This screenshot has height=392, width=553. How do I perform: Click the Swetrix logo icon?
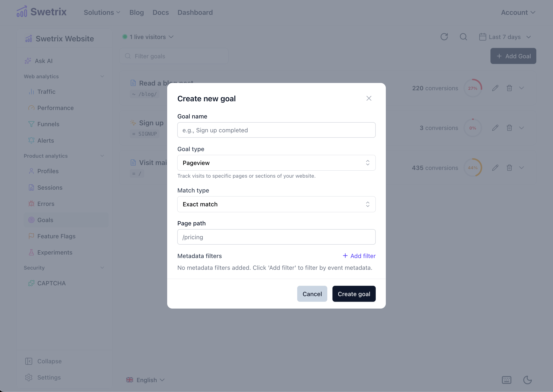(22, 12)
